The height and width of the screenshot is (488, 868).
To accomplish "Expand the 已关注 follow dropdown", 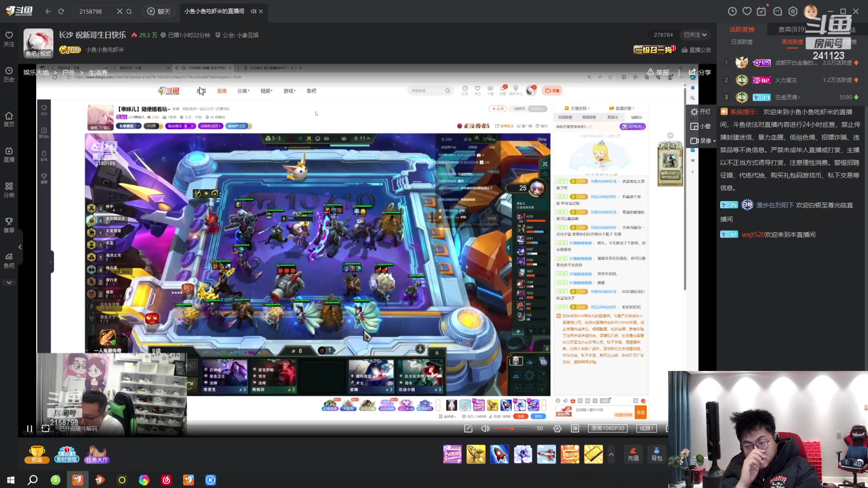I will 695,35.
